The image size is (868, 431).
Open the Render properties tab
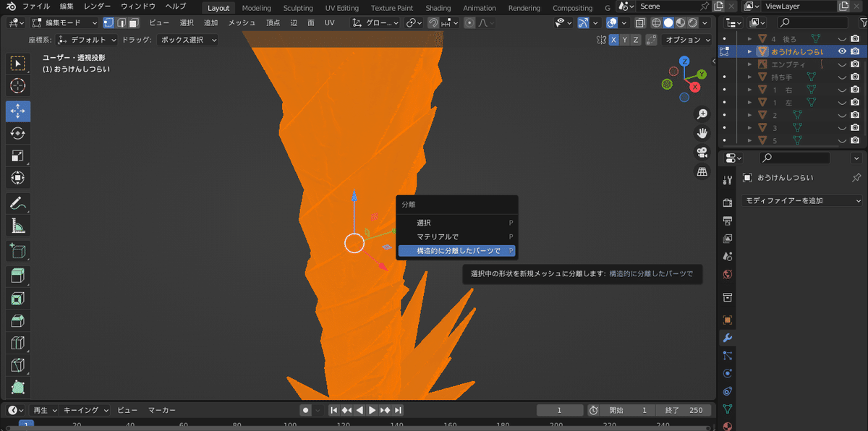728,202
